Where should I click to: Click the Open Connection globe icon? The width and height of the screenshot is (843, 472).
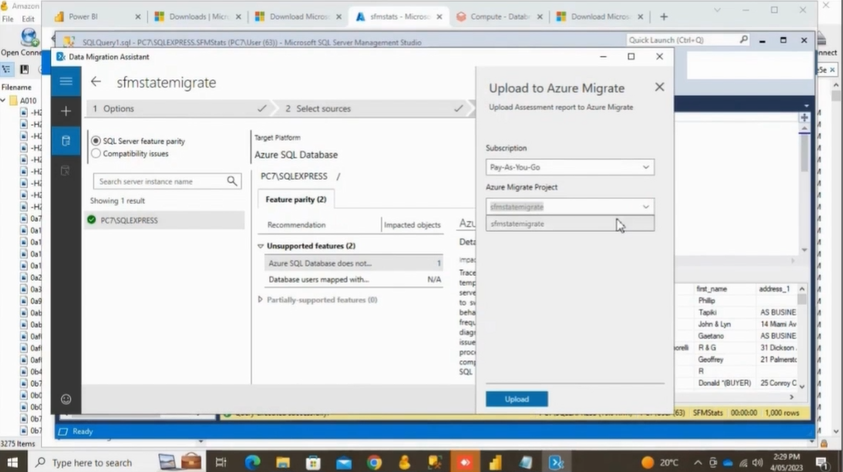[29, 38]
